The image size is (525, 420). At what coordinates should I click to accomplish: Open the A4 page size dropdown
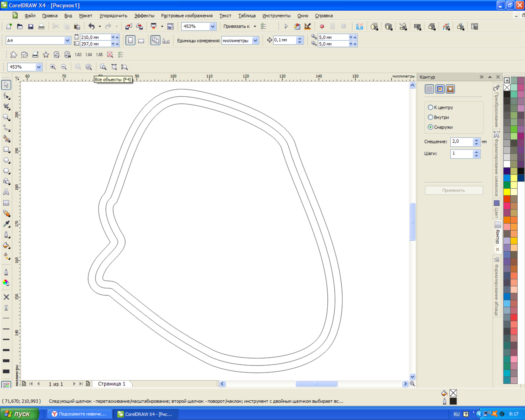[x=67, y=40]
